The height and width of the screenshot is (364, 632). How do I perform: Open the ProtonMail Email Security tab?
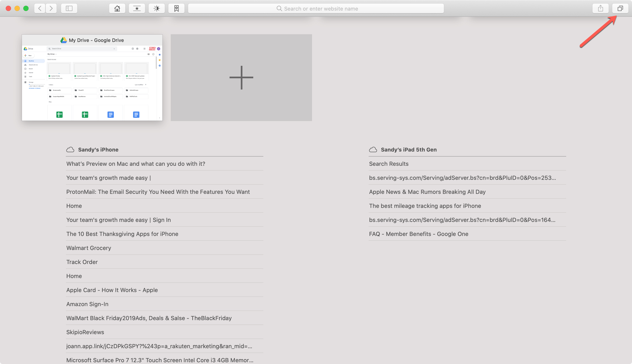click(165, 192)
